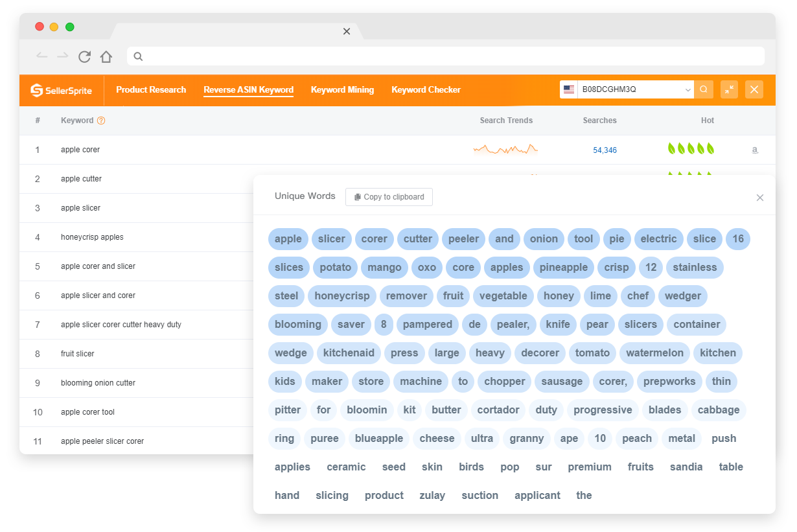The height and width of the screenshot is (532, 797).
Task: Open the Product Research tab
Action: (x=151, y=90)
